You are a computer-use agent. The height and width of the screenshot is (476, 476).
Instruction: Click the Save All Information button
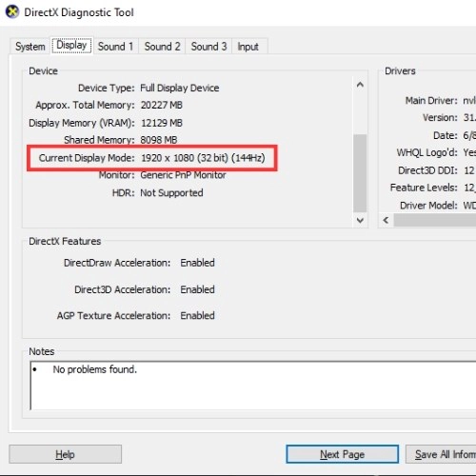click(441, 454)
